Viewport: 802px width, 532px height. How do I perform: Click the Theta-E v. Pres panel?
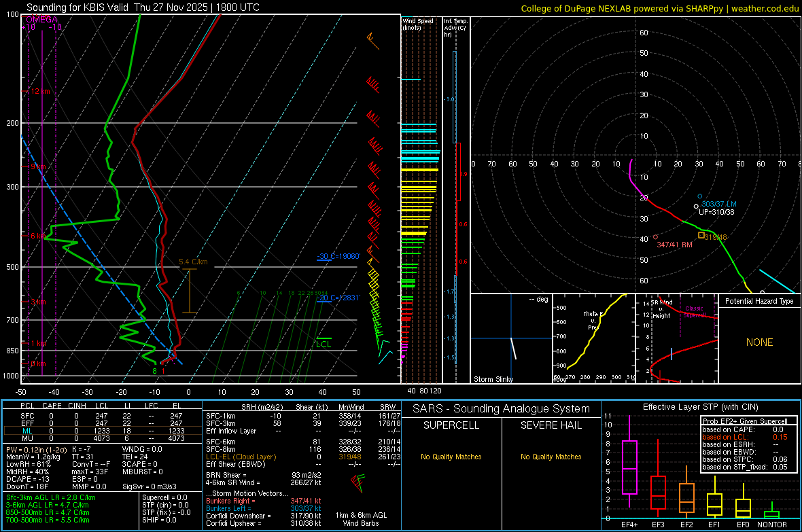pos(594,338)
